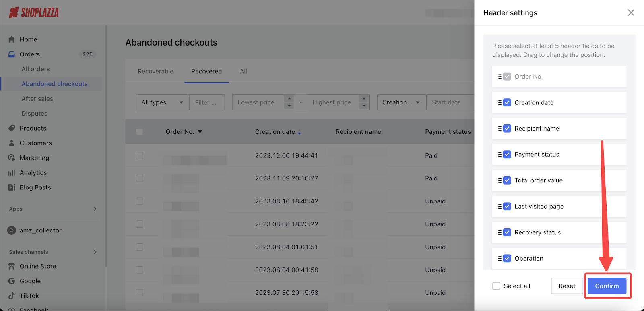Click the Reset button
Viewport: 644px width, 311px height.
567,286
